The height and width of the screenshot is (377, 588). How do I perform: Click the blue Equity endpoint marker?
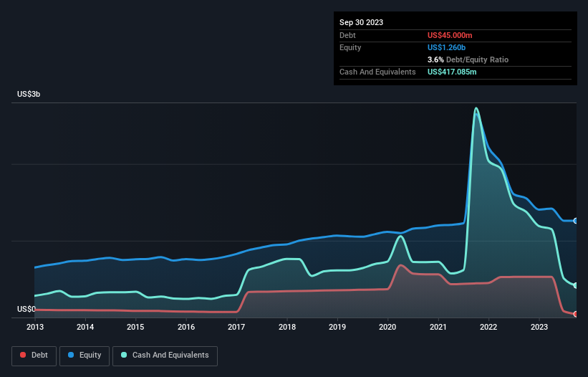[x=576, y=221]
